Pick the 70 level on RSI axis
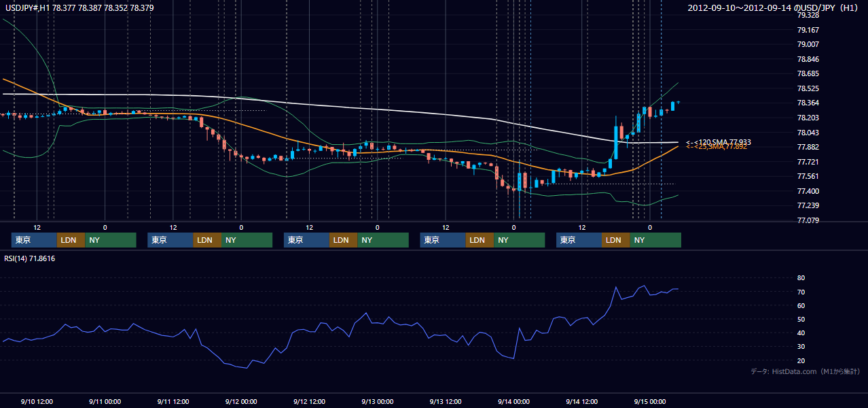Screen dimensions: 868x408 (801, 292)
